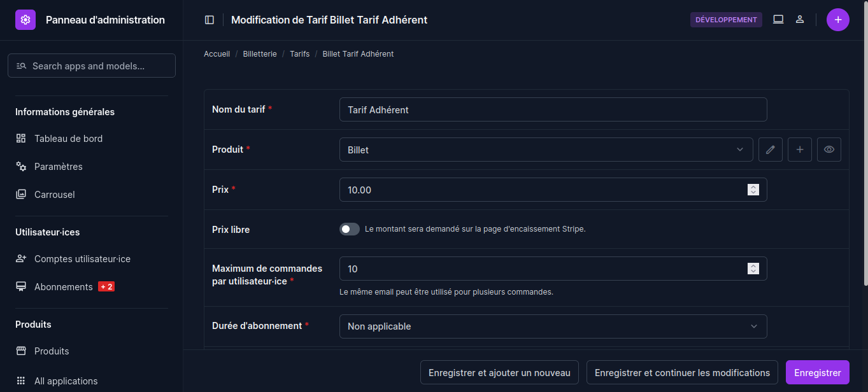868x392 pixels.
Task: Click the Prix field stepper arrows
Action: click(753, 190)
